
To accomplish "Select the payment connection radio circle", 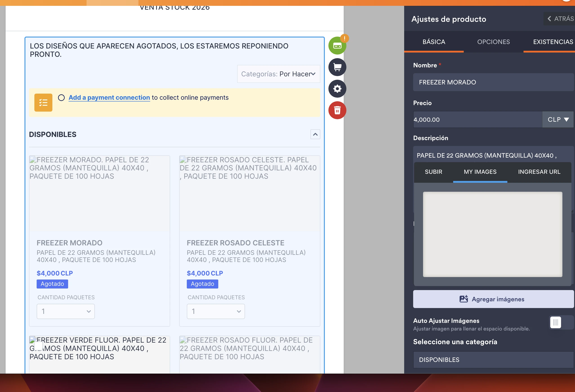I will tap(61, 98).
